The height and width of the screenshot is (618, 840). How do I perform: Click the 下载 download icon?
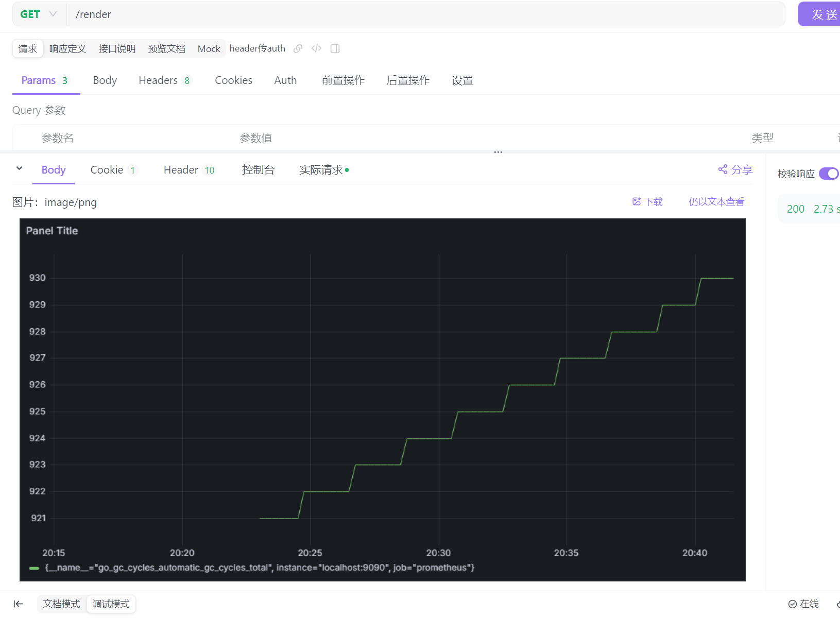click(637, 201)
